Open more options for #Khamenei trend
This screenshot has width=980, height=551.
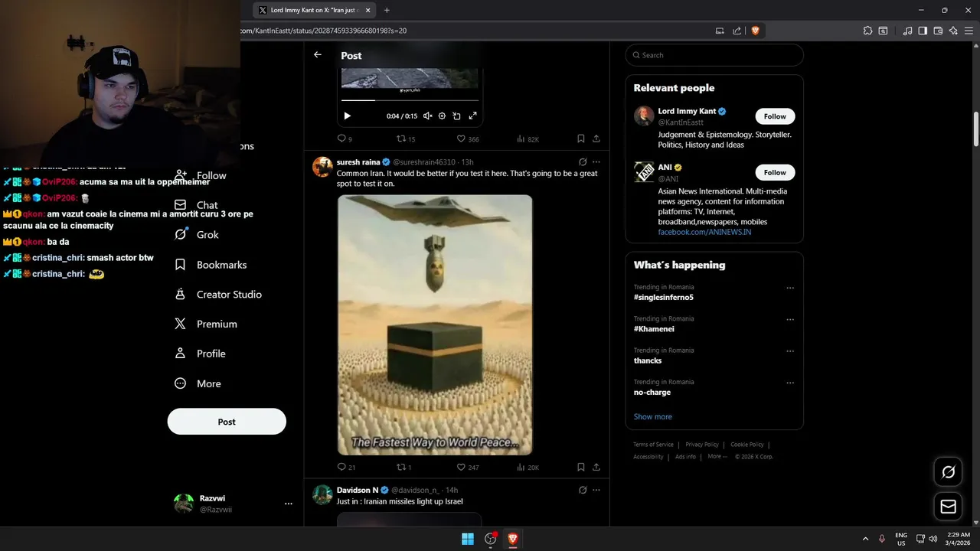[790, 320]
